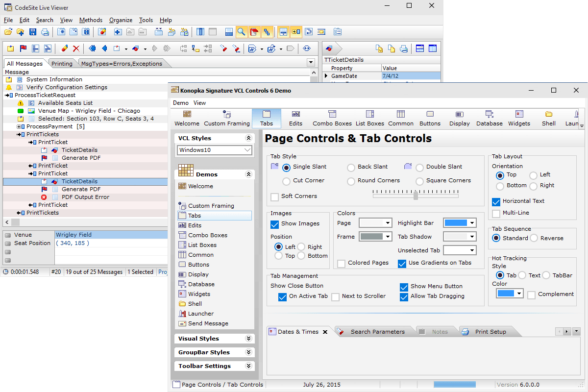
Task: Click the GameDate value cell 7/4/12
Action: point(411,76)
